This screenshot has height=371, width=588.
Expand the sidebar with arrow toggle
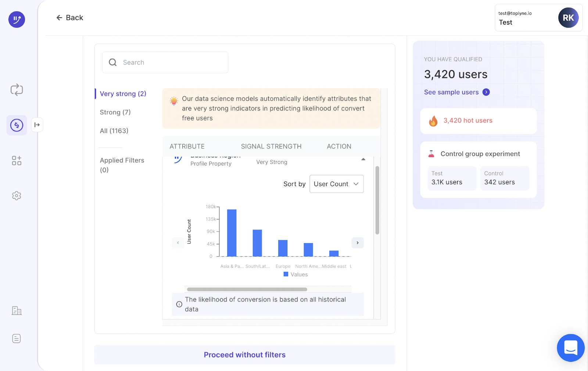click(37, 125)
